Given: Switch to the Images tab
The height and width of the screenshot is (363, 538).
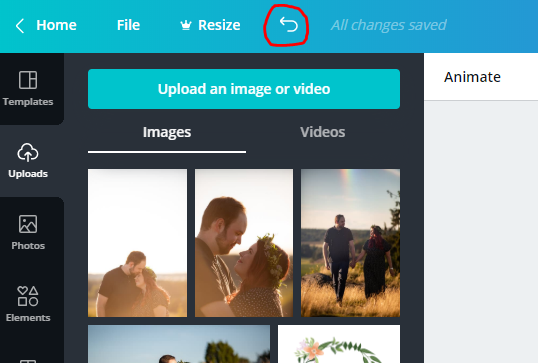Looking at the screenshot, I should pos(167,132).
